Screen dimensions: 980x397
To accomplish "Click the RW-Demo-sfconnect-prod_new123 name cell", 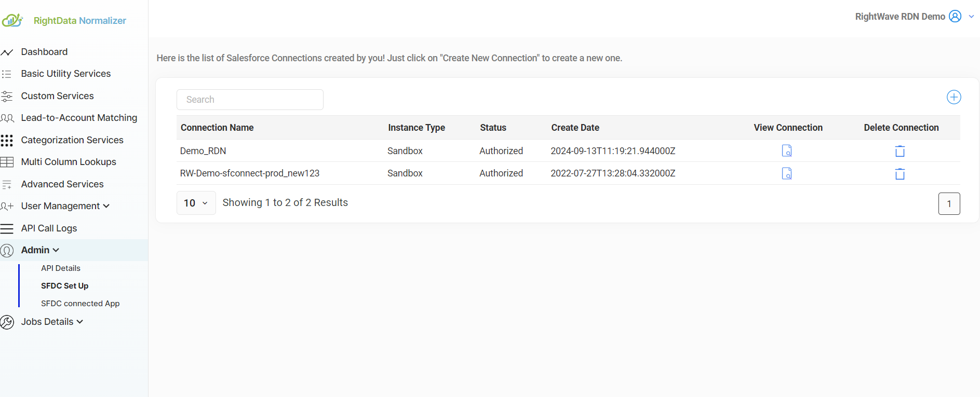I will click(250, 173).
